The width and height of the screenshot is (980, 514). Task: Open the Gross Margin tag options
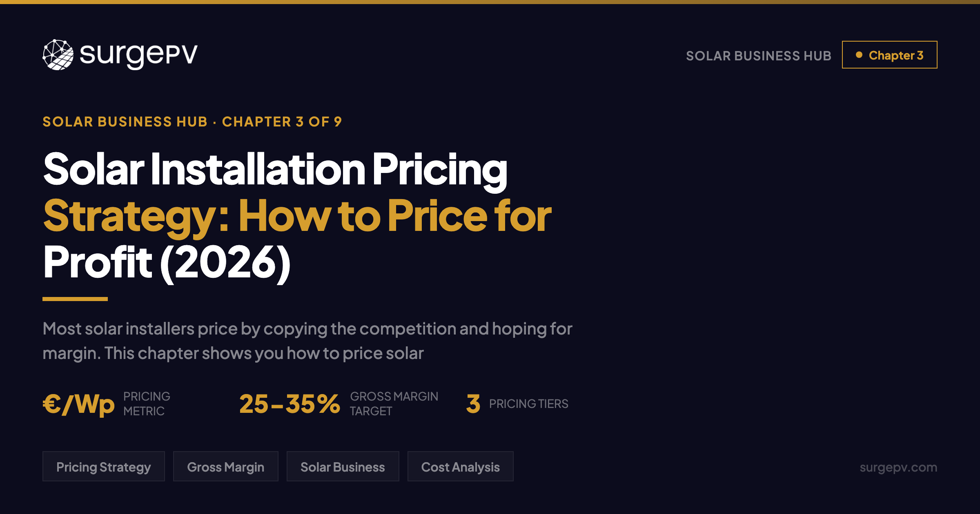[x=225, y=466]
